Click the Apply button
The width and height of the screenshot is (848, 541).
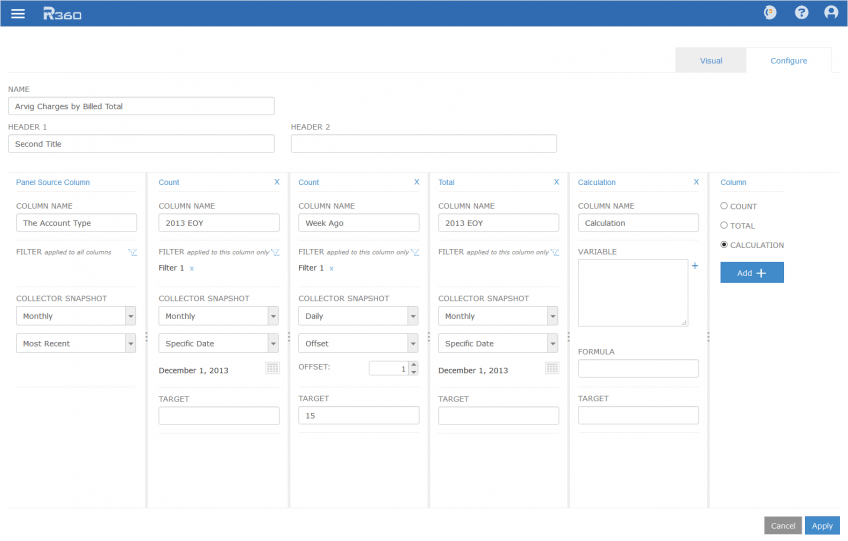click(822, 525)
